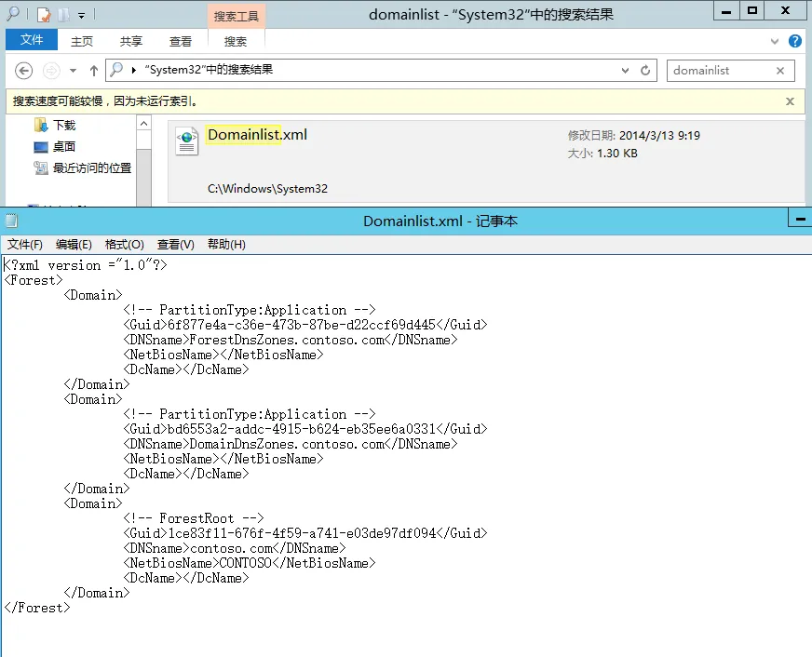Click the navigation pane scroll-up arrow
Image resolution: width=812 pixels, height=657 pixels.
pos(143,124)
